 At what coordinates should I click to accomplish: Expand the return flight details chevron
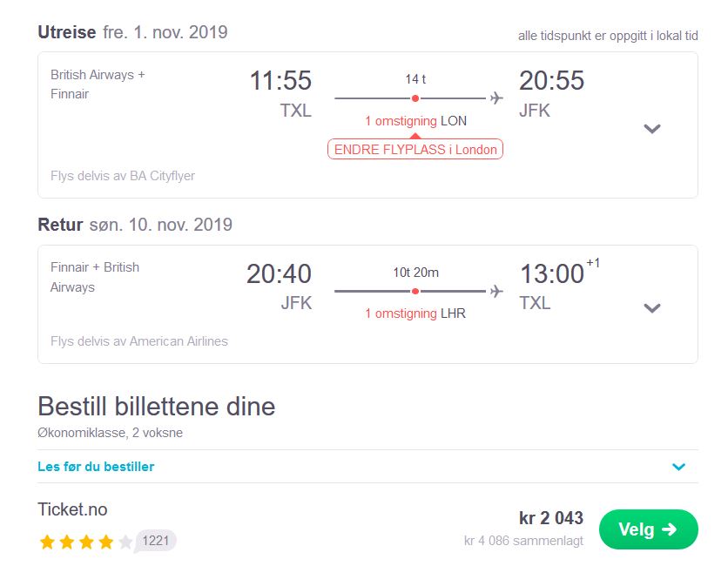tap(652, 308)
